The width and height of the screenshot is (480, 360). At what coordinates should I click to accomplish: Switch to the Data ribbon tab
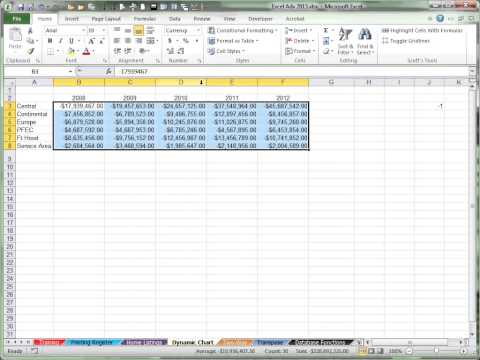(175, 19)
